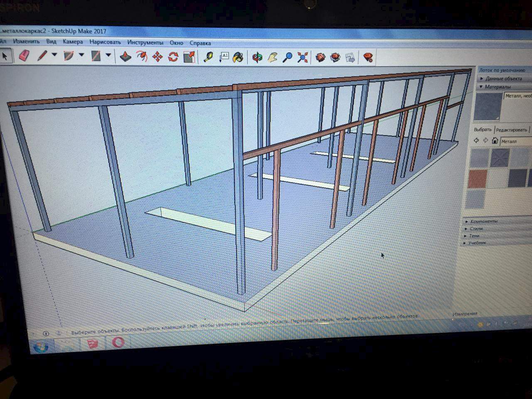
Task: Expand the Компоненты panel
Action: pos(498,222)
